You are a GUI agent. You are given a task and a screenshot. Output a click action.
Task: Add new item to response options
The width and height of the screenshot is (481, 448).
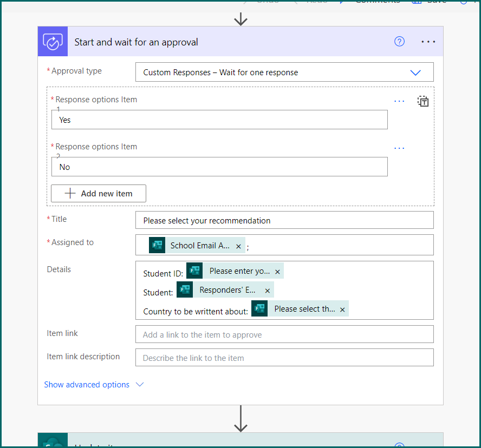pos(99,193)
